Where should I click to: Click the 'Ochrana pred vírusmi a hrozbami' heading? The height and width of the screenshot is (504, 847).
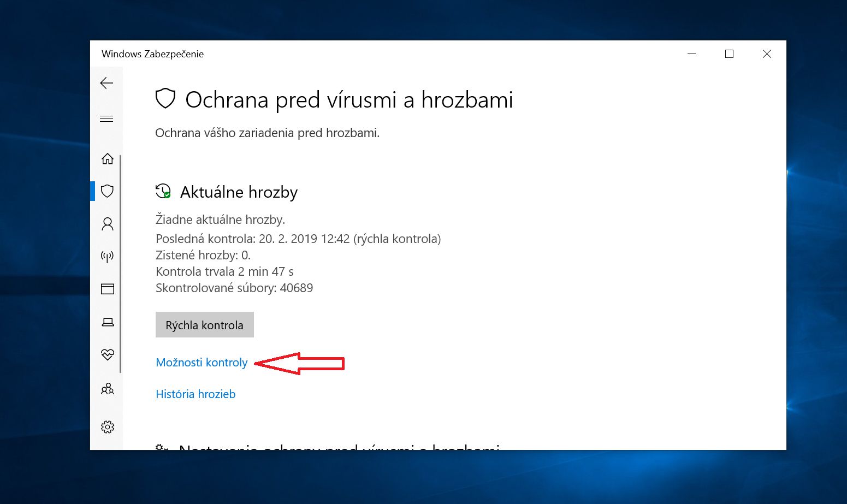[350, 100]
